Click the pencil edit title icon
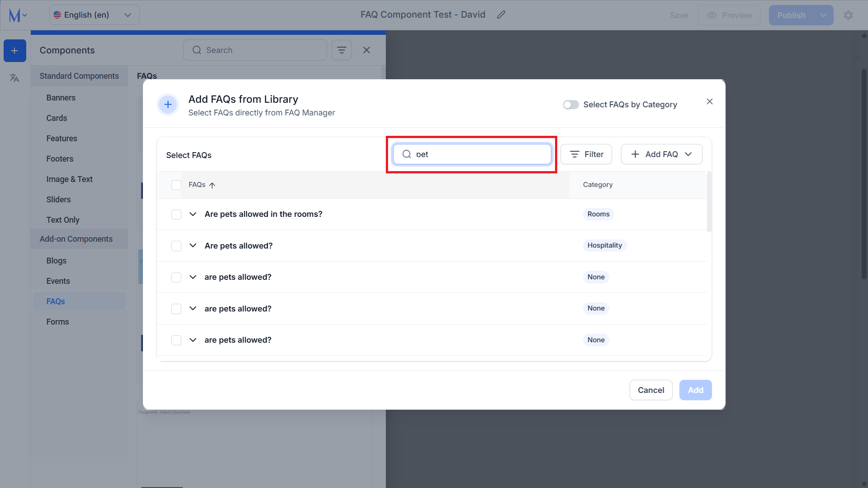Viewport: 868px width, 488px height. (x=501, y=15)
